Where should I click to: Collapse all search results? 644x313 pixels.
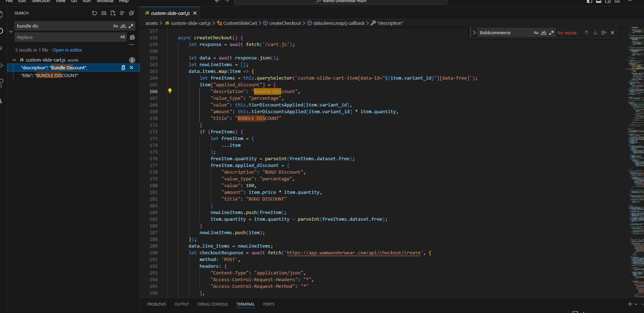131,13
